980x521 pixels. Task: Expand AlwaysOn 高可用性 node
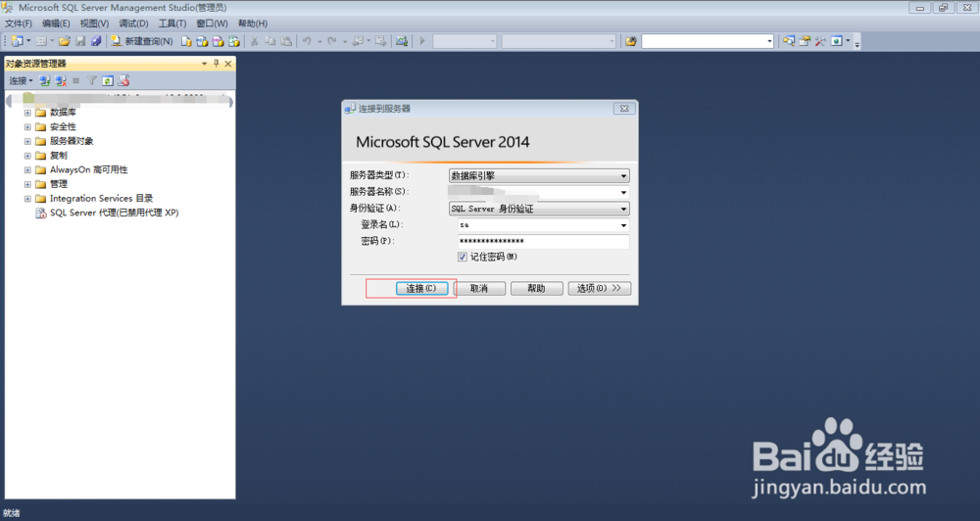(27, 170)
